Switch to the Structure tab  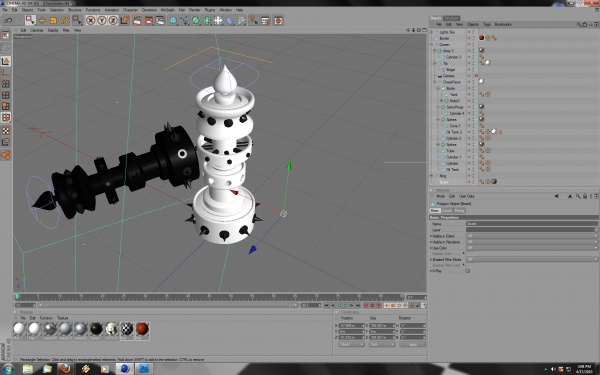pos(452,18)
